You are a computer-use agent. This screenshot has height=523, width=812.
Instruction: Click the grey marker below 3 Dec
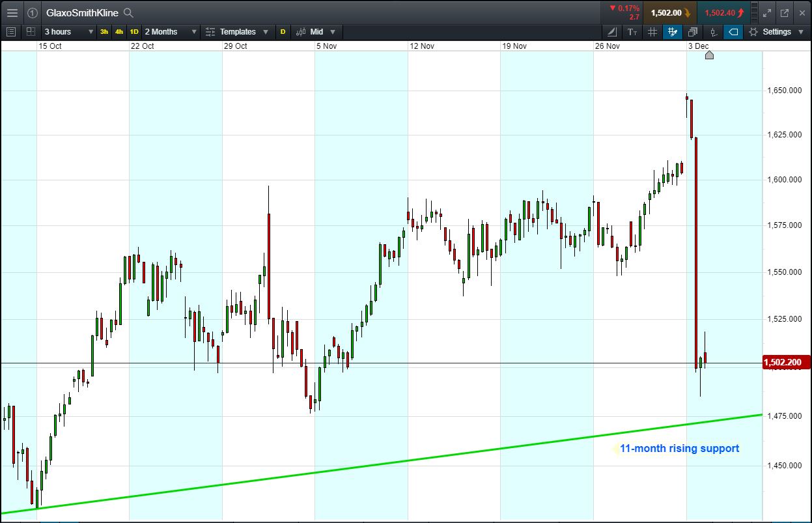[709, 55]
